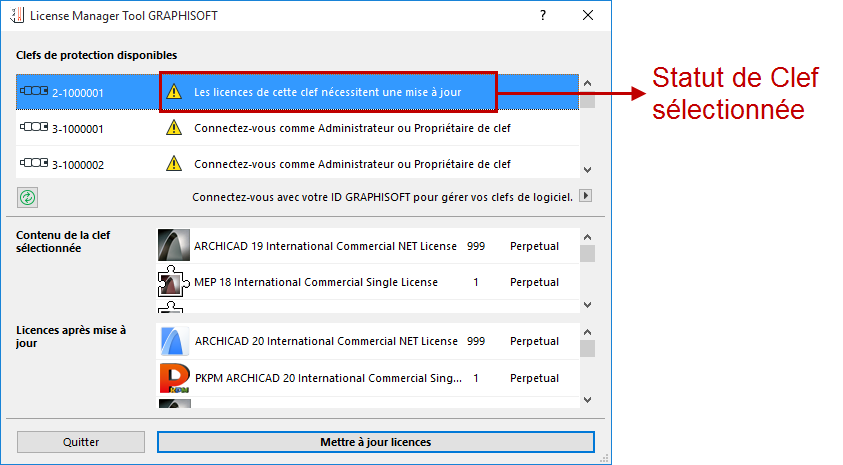
Task: Close the License Manager Tool window
Action: coord(588,16)
